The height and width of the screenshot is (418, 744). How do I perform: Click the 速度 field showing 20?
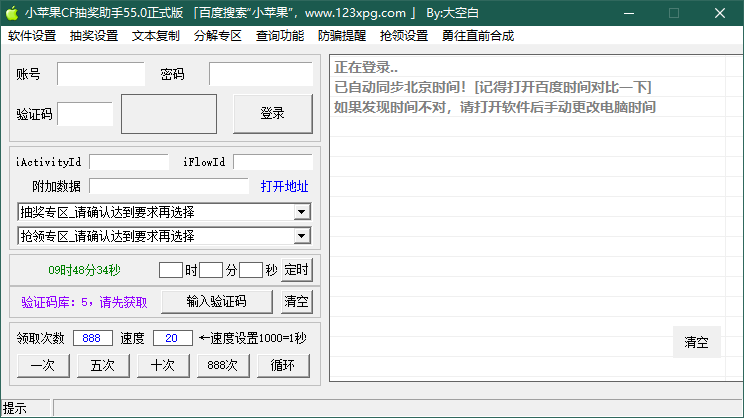click(172, 338)
